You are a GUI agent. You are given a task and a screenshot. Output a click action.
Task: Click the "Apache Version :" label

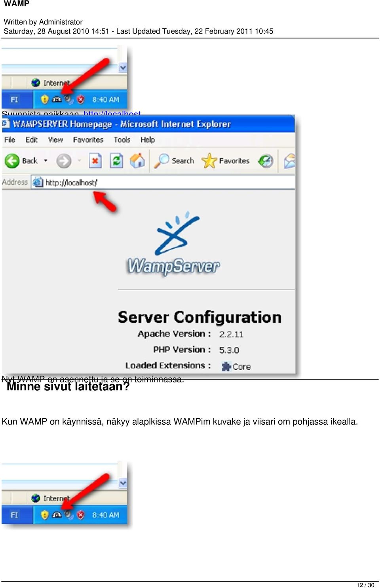(x=174, y=334)
